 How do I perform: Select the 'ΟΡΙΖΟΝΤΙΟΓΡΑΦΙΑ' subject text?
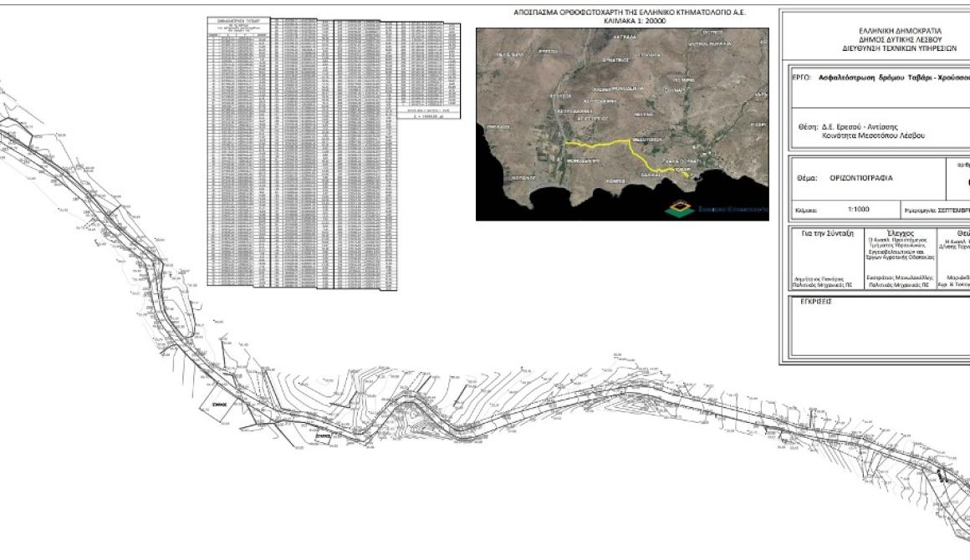[x=861, y=178]
